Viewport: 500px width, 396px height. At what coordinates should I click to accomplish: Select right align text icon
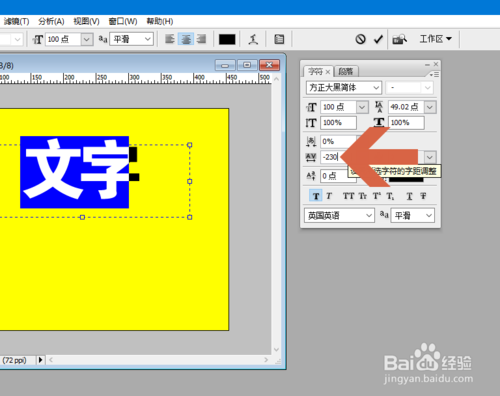(201, 39)
